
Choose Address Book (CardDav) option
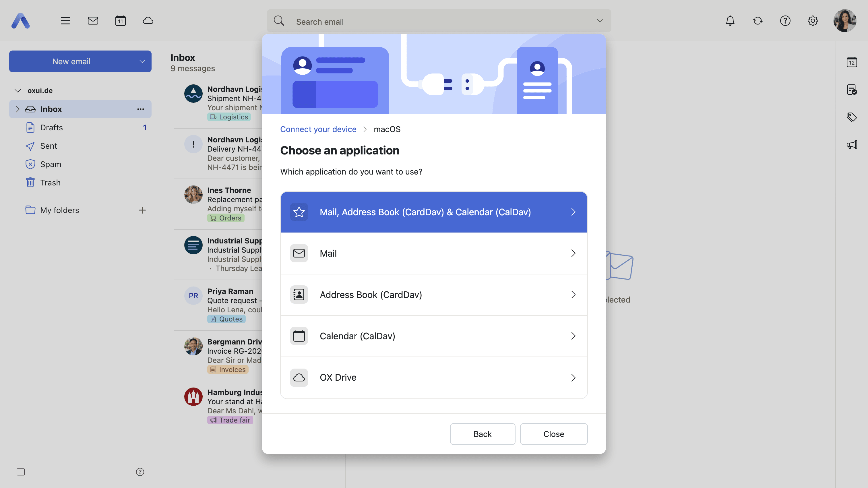(434, 295)
